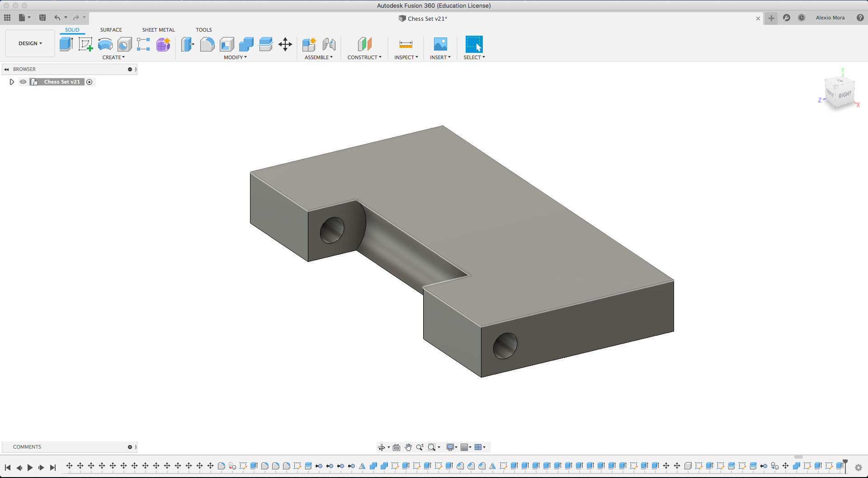The image size is (868, 478).
Task: Save the design with the Save icon
Action: (x=42, y=18)
